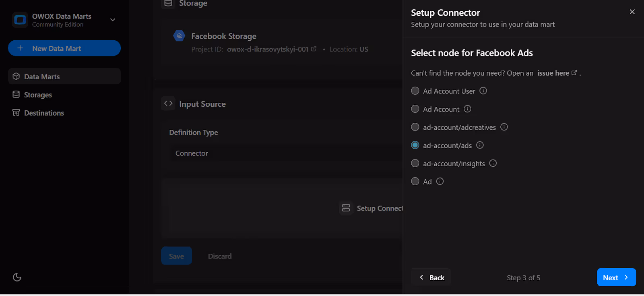Toggle the dark mode moon icon

click(x=17, y=277)
